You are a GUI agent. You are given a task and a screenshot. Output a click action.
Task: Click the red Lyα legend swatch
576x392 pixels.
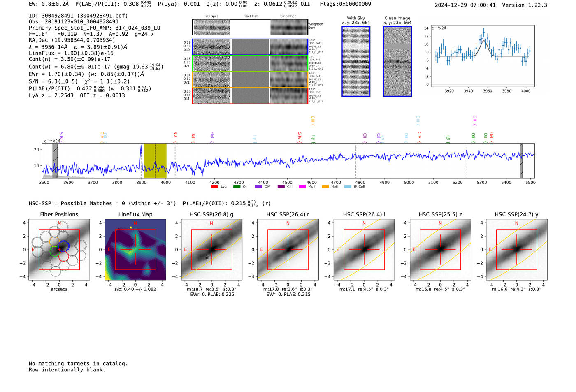pyautogui.click(x=214, y=186)
